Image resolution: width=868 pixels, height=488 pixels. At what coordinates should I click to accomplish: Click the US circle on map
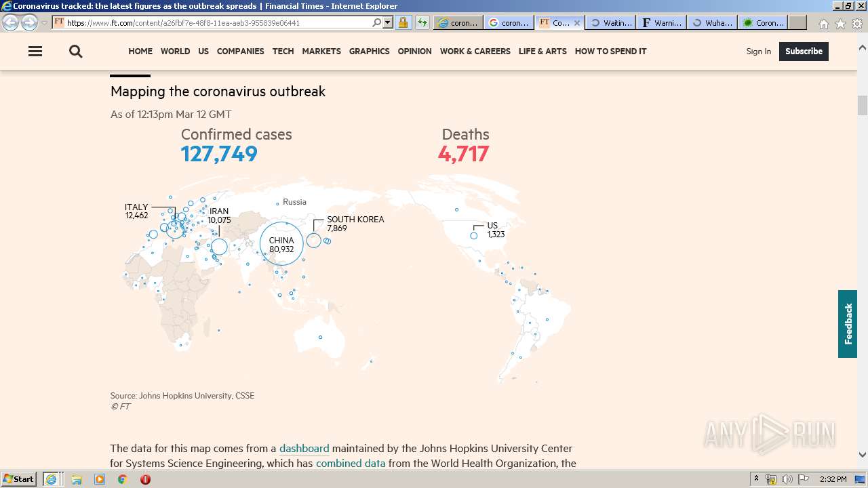474,236
